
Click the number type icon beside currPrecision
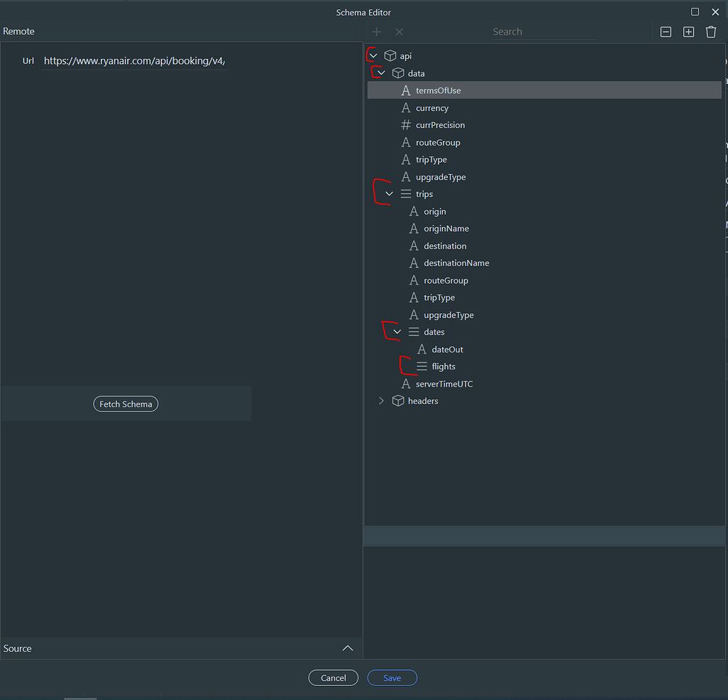[405, 124]
